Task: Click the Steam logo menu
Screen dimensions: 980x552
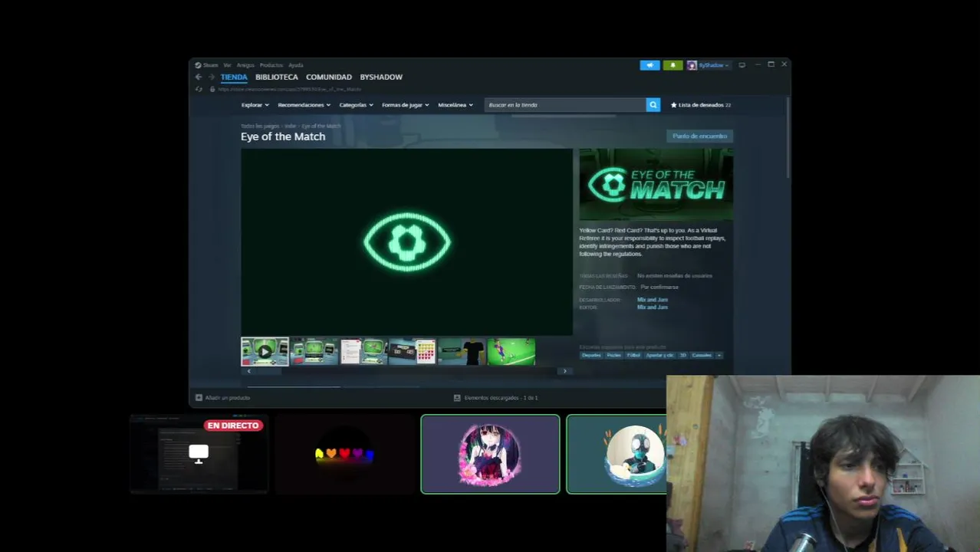Action: tap(206, 65)
